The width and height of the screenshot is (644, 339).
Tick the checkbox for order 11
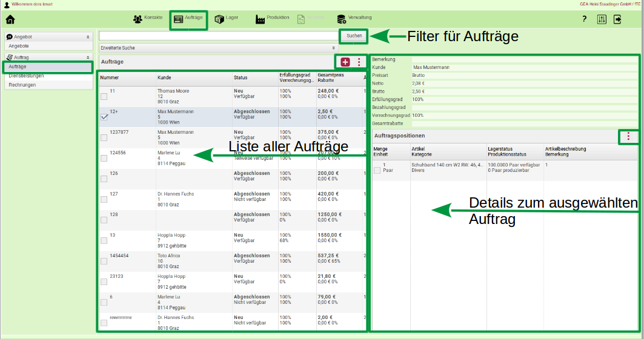(104, 96)
